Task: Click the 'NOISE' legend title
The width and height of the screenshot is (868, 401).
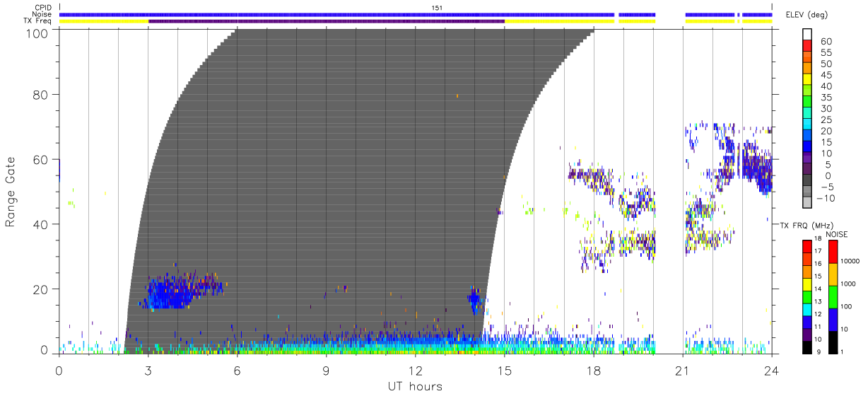Action: 838,234
